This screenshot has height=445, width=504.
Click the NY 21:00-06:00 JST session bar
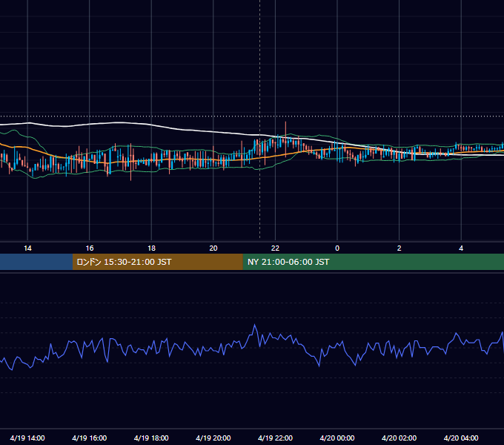click(373, 262)
